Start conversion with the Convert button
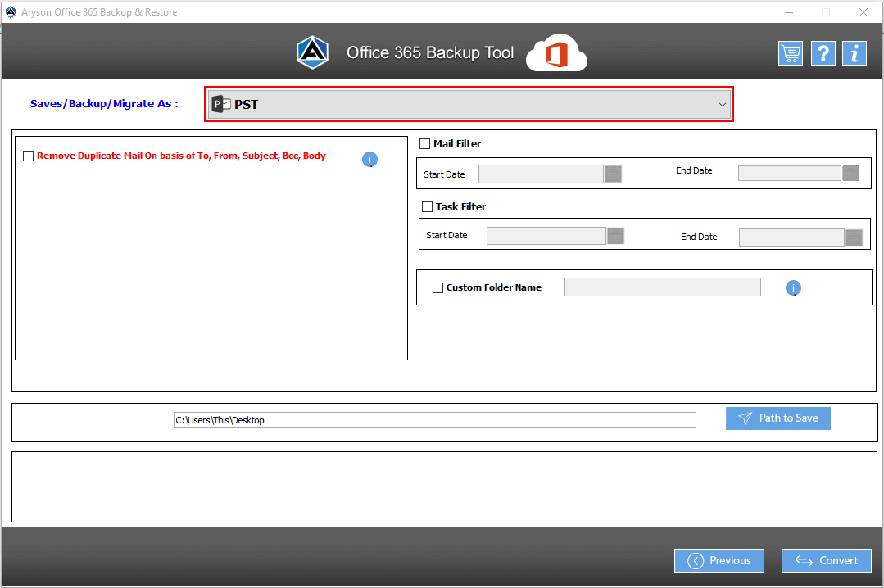Image resolution: width=884 pixels, height=588 pixels. [x=827, y=560]
